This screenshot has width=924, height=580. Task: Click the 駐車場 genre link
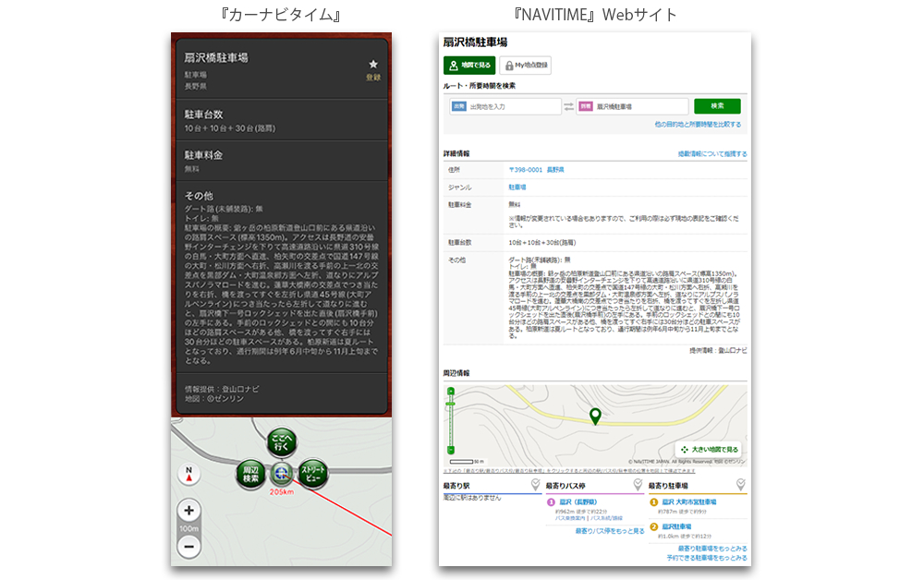click(517, 187)
